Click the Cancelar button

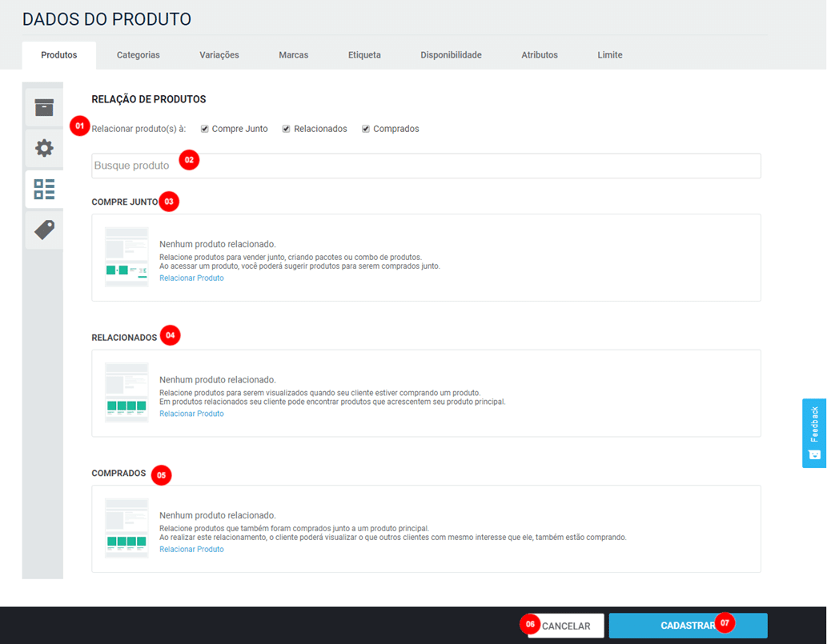[x=566, y=626]
